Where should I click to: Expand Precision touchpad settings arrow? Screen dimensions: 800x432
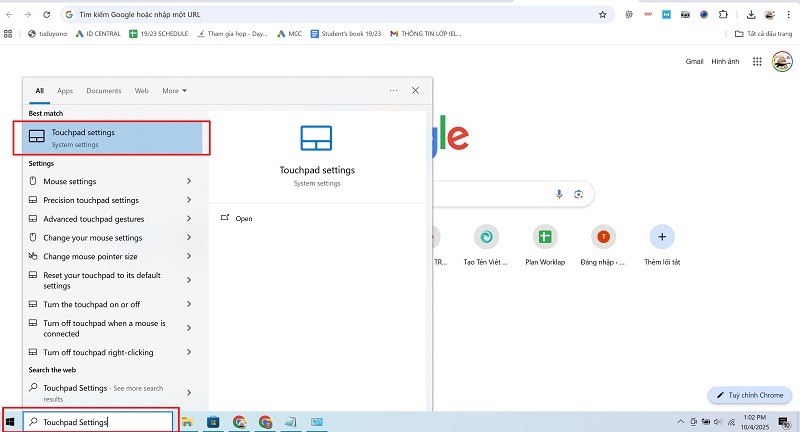click(x=189, y=200)
